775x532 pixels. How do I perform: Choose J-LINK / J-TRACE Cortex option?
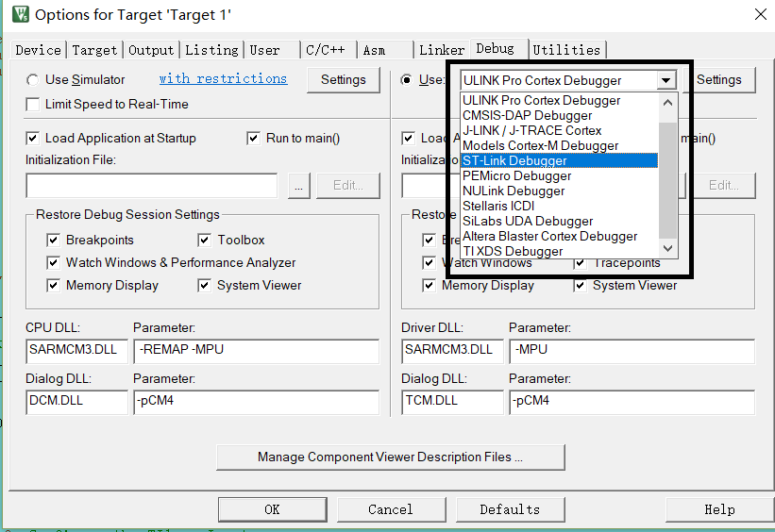click(560, 130)
